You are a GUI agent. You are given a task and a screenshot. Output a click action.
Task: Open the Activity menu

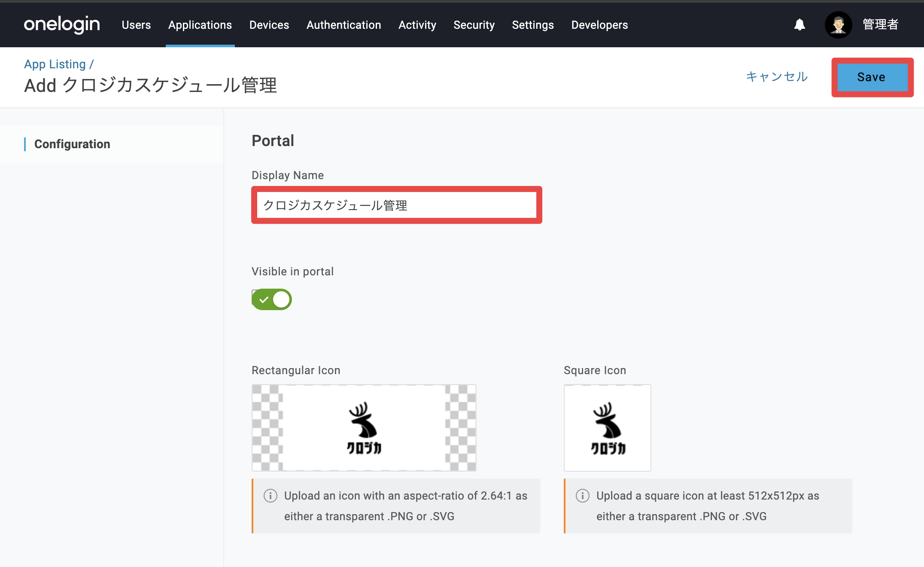417,25
